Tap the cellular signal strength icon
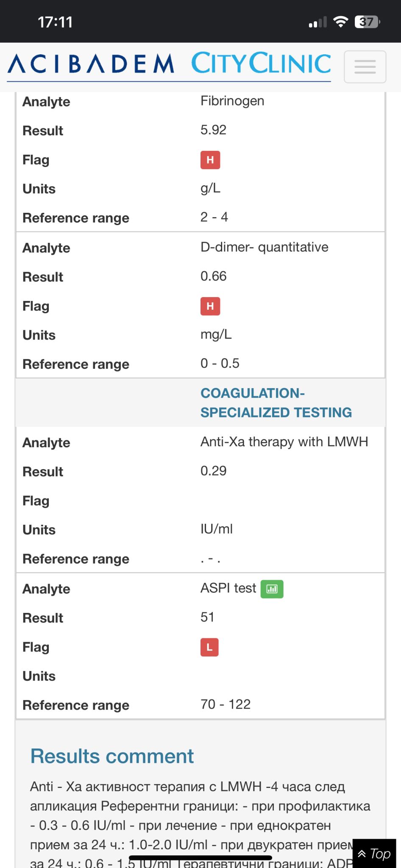Screen dimensions: 401x868 coord(318,22)
